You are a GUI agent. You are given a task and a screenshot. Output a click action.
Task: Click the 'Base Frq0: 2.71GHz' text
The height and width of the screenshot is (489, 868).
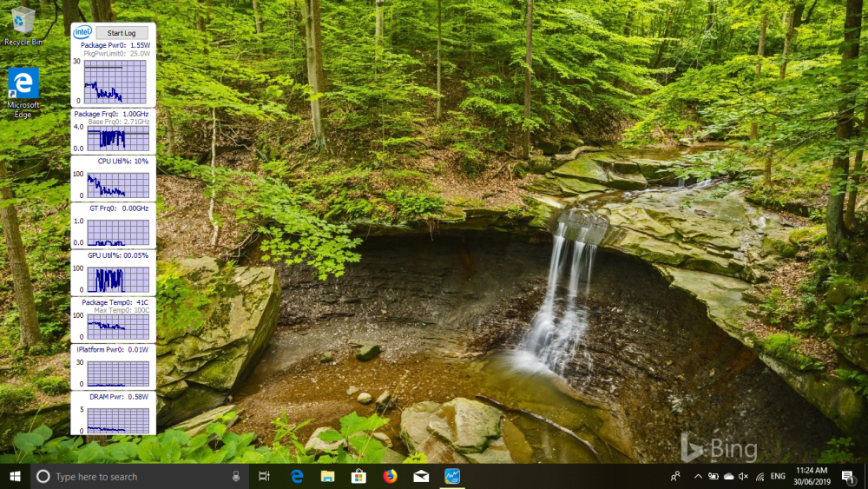point(118,122)
